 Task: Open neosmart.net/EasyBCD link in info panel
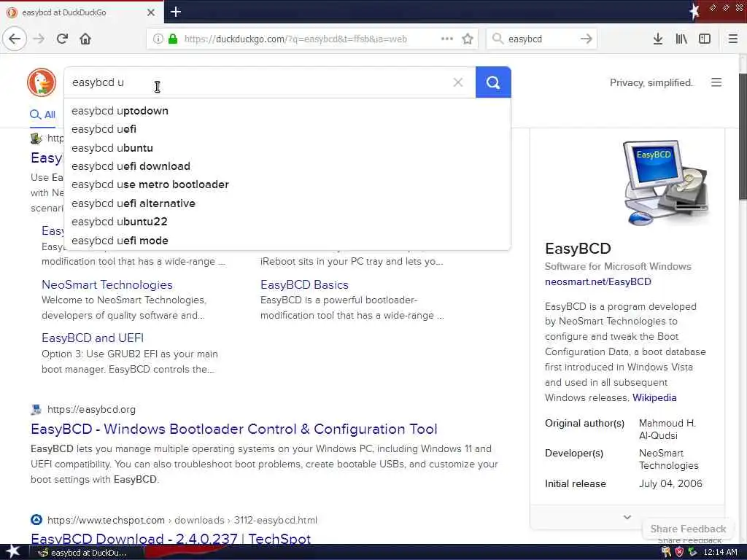(598, 282)
